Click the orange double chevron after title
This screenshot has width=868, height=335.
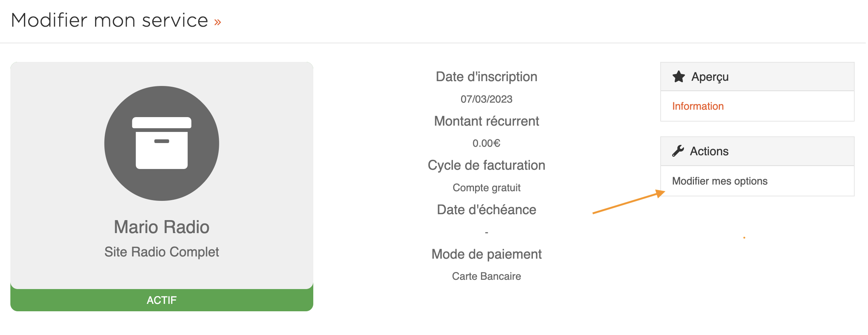(x=217, y=22)
